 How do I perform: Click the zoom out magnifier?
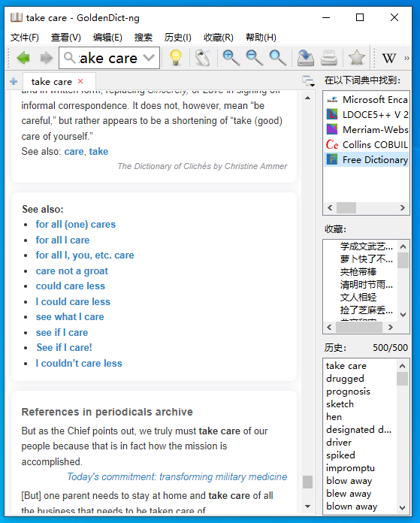point(254,58)
